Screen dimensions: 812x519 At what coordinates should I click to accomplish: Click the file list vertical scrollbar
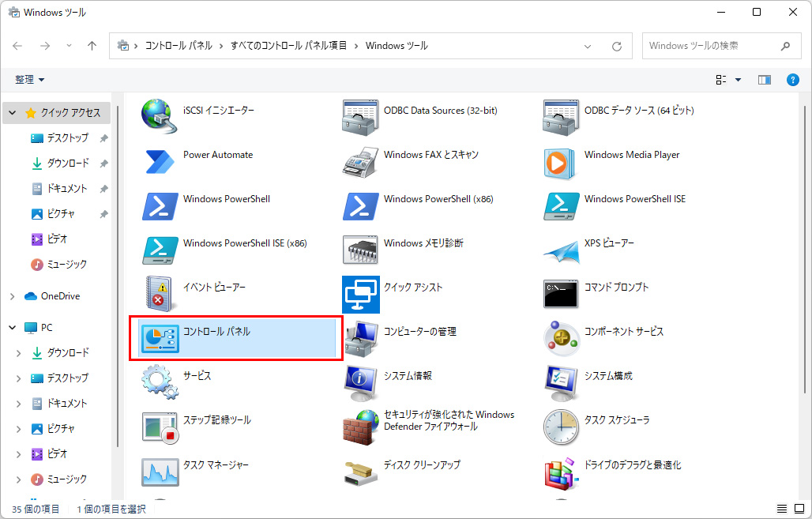[x=804, y=249]
